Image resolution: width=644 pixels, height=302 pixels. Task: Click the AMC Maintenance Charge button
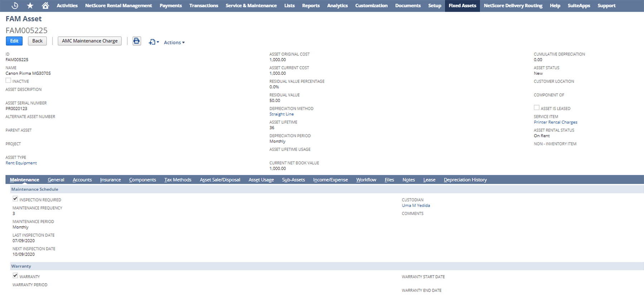pos(89,41)
